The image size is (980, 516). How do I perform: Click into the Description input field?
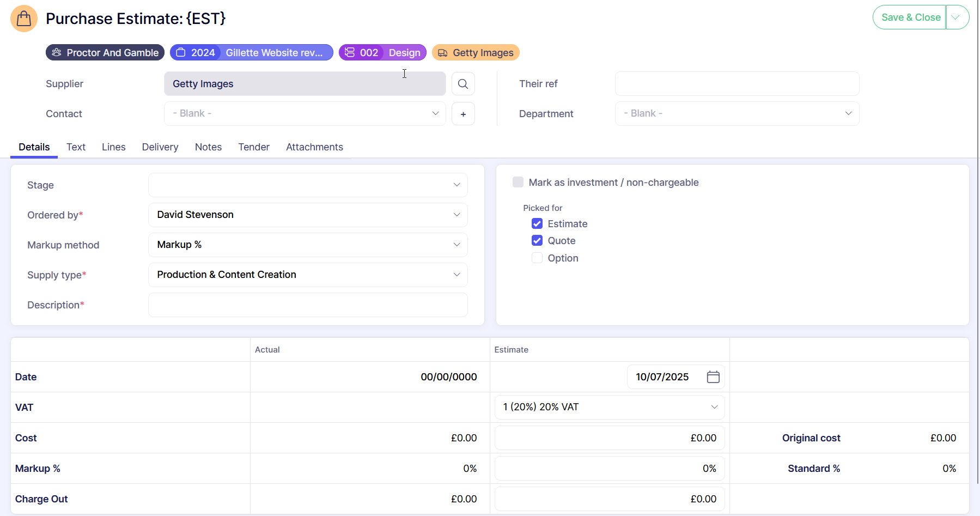pyautogui.click(x=308, y=305)
